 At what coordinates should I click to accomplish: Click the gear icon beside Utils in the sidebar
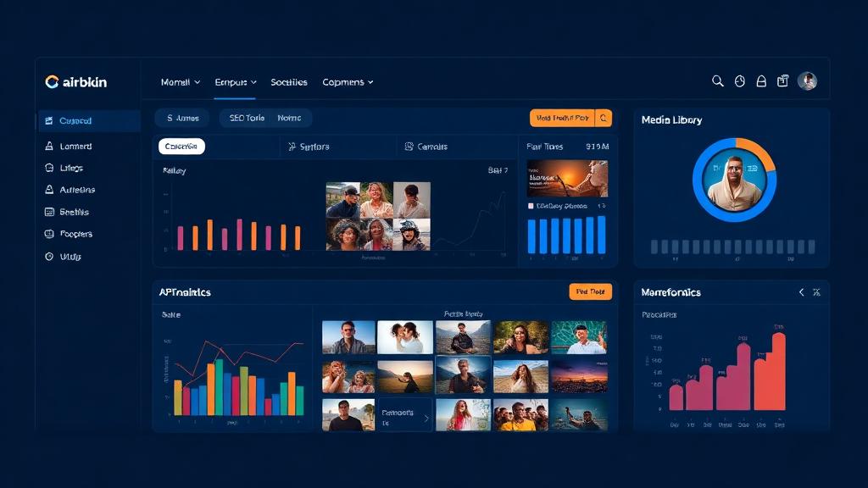(48, 256)
